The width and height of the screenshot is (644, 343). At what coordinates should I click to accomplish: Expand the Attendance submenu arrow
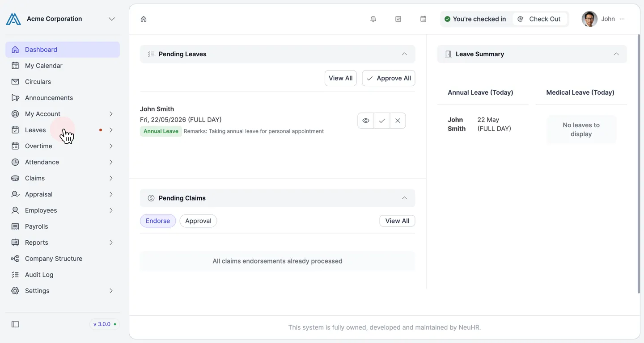[x=111, y=162]
